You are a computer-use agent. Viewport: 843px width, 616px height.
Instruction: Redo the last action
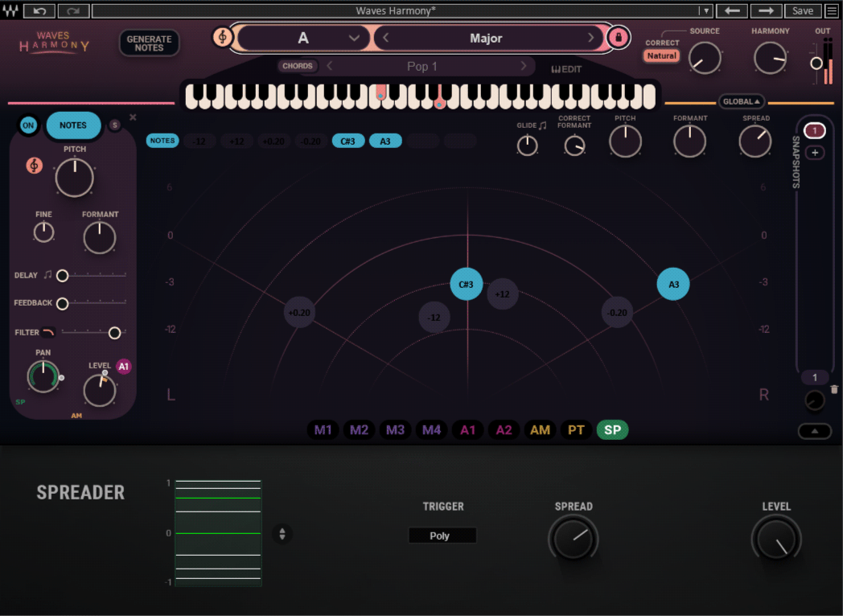(x=73, y=10)
